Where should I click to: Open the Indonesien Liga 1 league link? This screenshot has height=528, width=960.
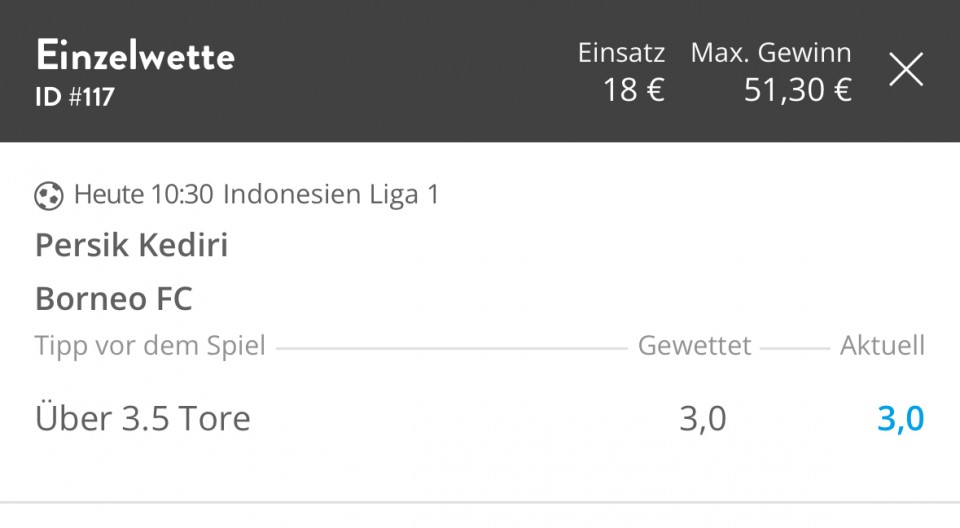[331, 194]
